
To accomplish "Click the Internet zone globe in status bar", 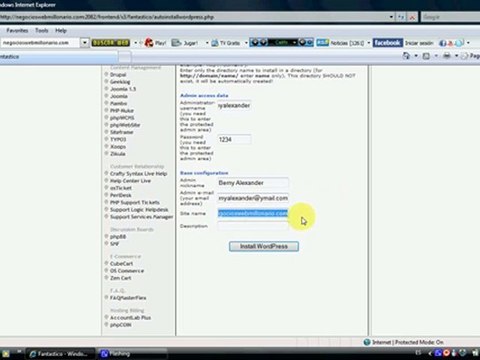I will (367, 342).
